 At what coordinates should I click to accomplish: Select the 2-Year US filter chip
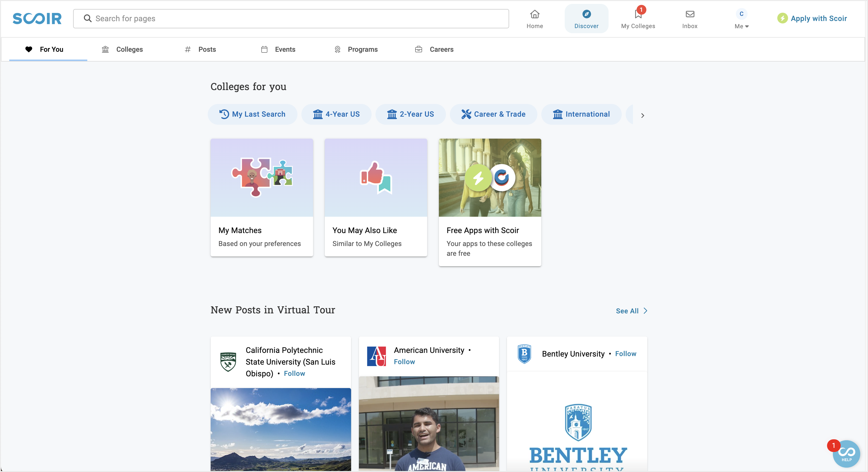(x=410, y=114)
